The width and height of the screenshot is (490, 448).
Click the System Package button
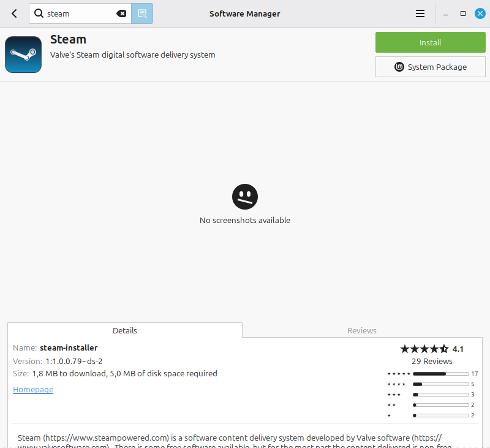(431, 67)
